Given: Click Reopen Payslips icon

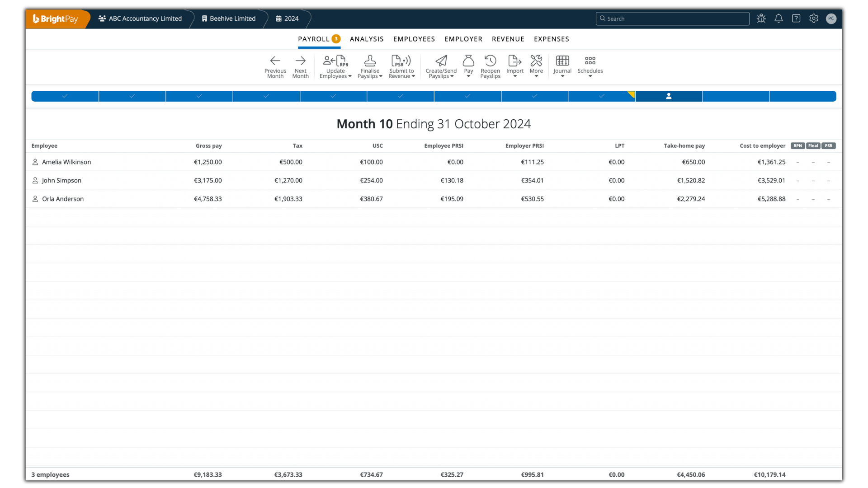Looking at the screenshot, I should click(490, 66).
